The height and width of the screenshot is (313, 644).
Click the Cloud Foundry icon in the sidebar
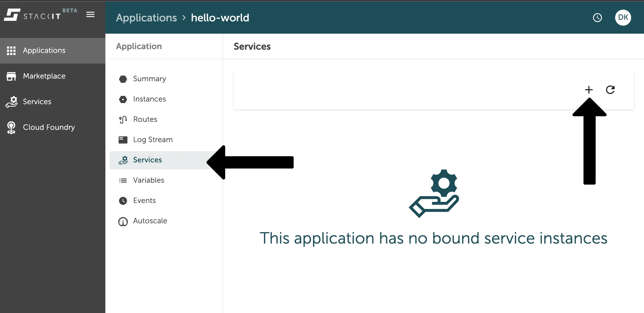(x=11, y=127)
